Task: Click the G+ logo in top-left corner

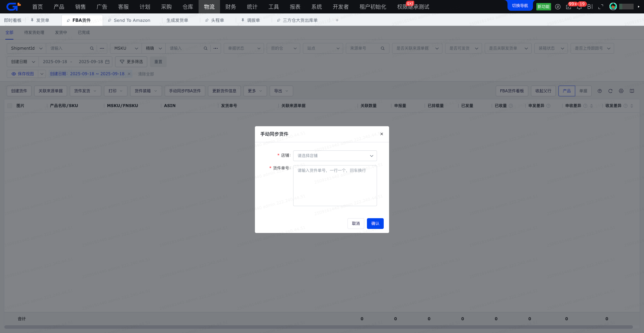Action: pos(13,6)
